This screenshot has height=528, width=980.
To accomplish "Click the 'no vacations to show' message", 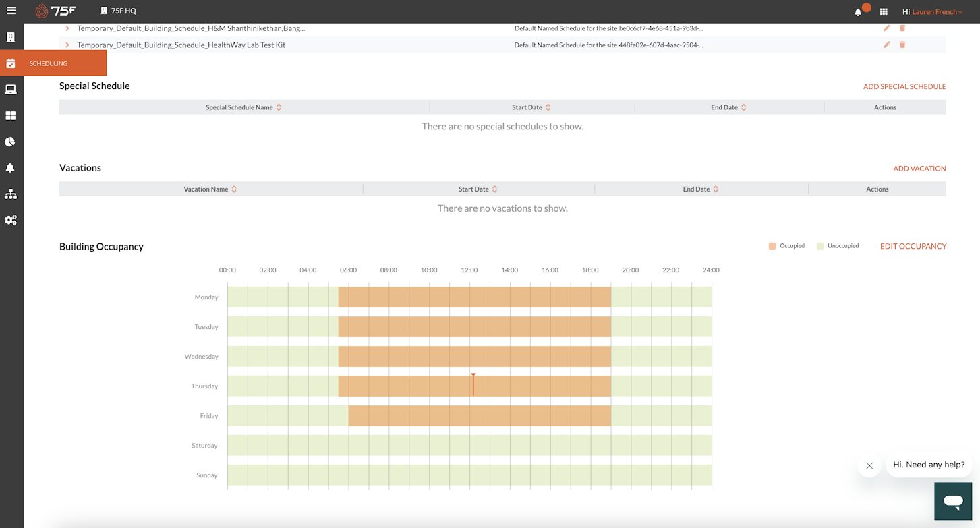I will coord(502,209).
